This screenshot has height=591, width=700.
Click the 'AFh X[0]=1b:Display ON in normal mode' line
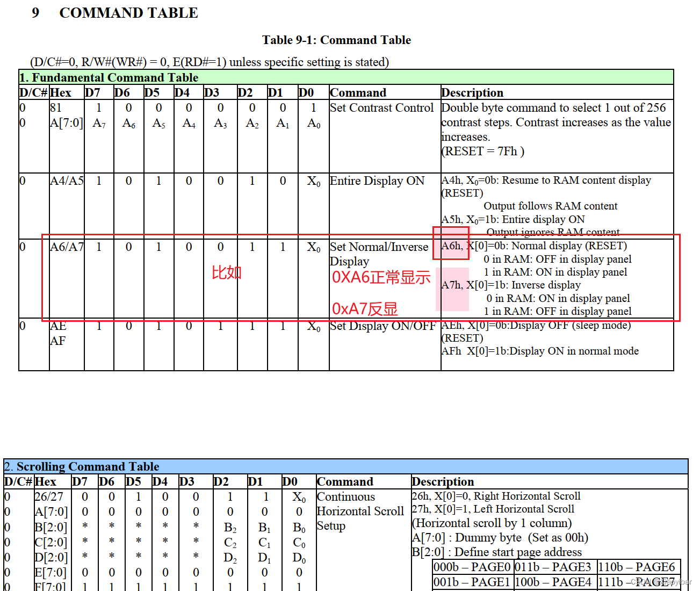point(540,351)
